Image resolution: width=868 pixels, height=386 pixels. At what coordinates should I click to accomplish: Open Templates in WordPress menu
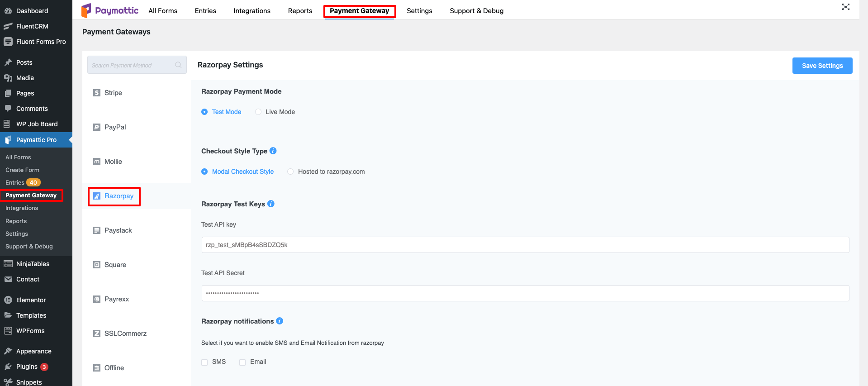[x=31, y=315]
